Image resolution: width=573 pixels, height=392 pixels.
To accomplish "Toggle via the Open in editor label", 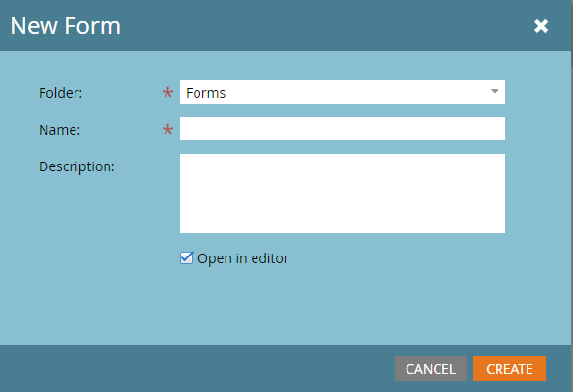I will pyautogui.click(x=243, y=258).
